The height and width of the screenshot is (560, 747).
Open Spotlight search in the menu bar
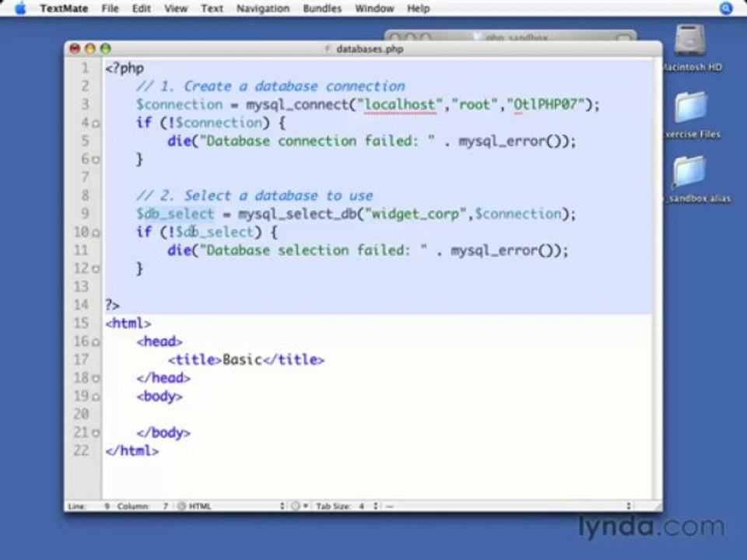tap(726, 8)
